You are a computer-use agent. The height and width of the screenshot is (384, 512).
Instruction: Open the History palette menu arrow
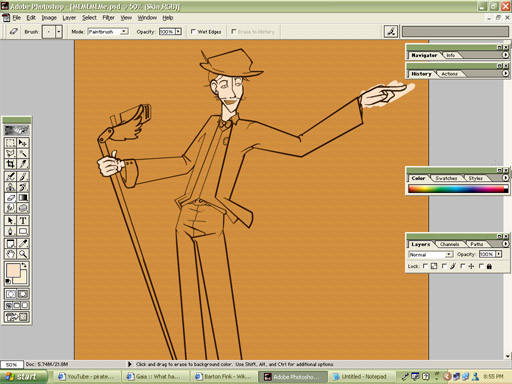tap(505, 73)
